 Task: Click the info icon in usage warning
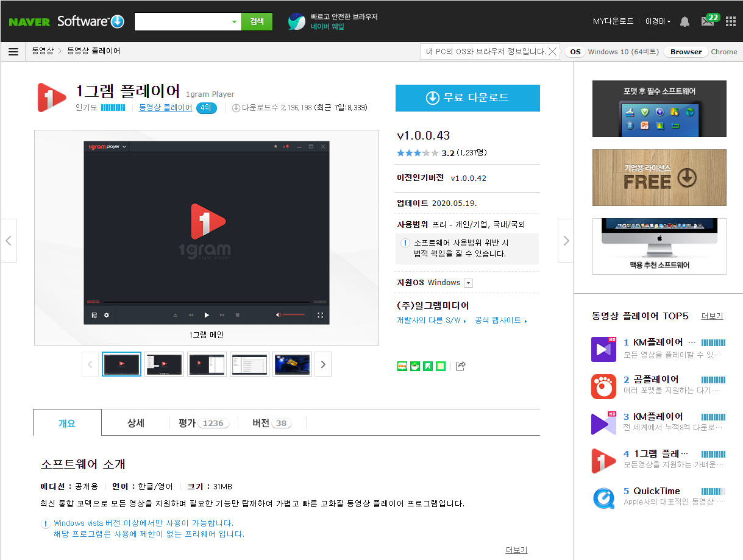click(405, 243)
